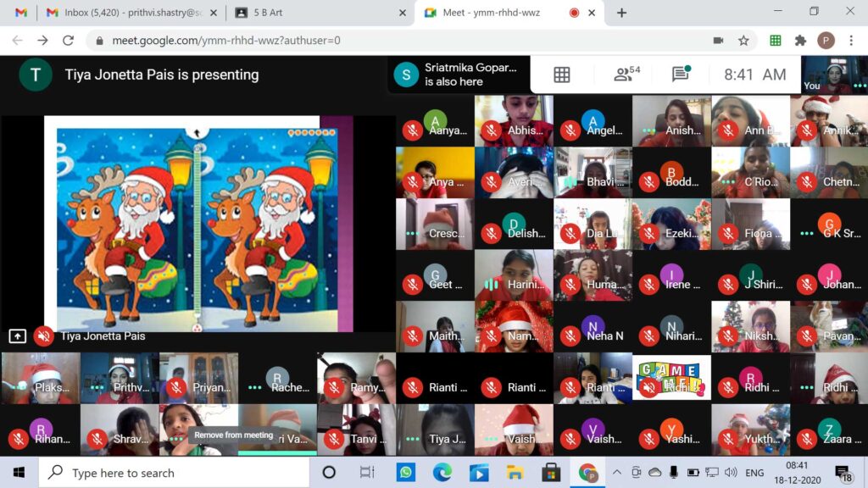The height and width of the screenshot is (488, 868).
Task: Click the muted mic icon on Bodd's tile
Action: (648, 181)
